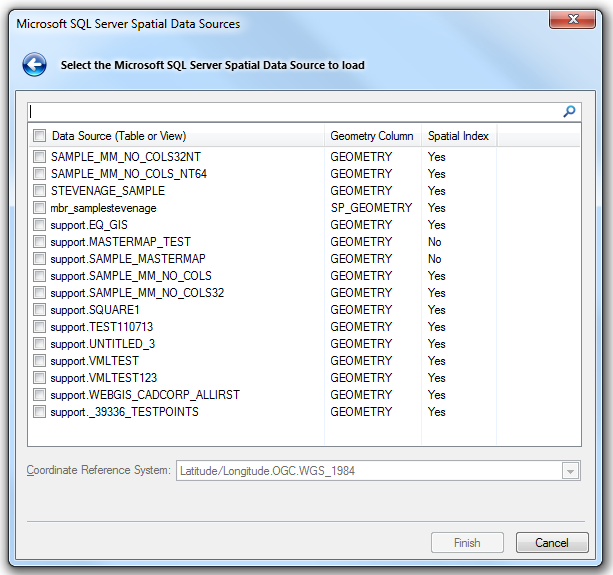Select the STEVENAGE_SAMPLE row name
Viewport: 613px width, 575px height.
tap(108, 191)
